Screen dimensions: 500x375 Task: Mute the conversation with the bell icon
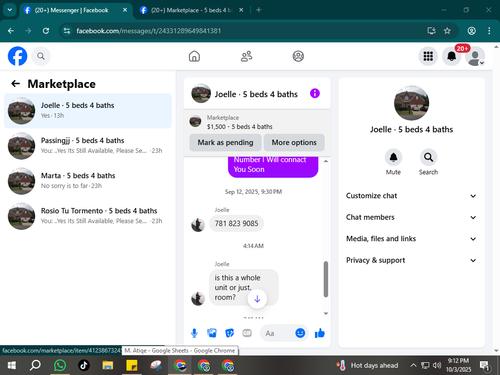393,157
